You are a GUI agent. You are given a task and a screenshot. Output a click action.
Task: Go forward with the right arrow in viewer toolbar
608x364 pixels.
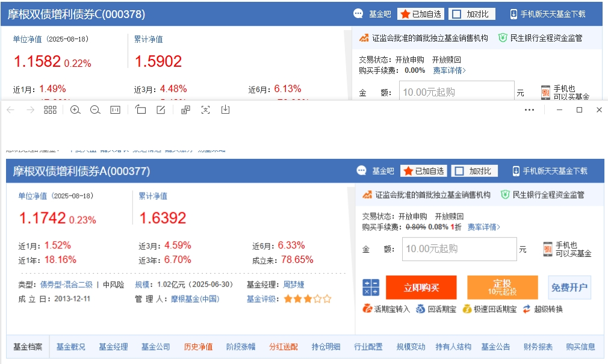30,110
